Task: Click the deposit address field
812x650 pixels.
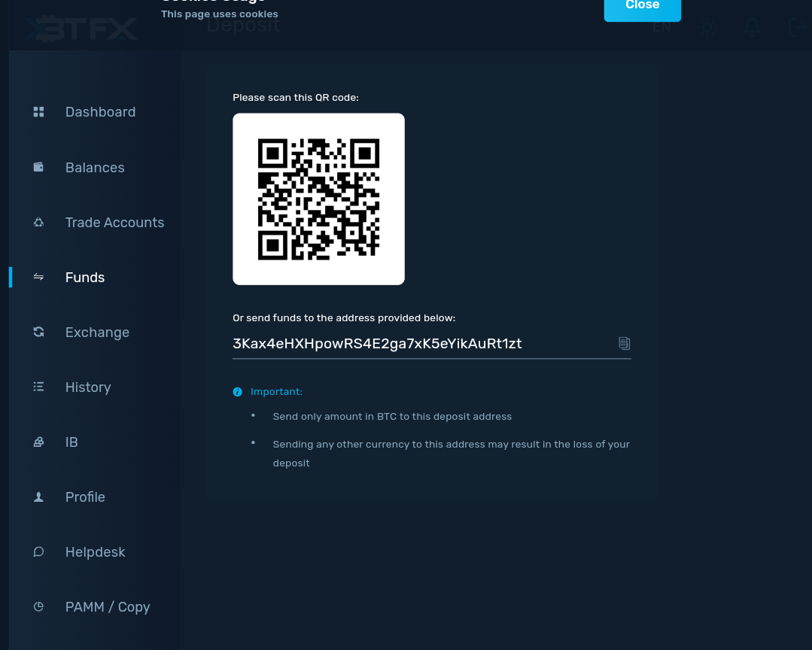Action: (431, 344)
